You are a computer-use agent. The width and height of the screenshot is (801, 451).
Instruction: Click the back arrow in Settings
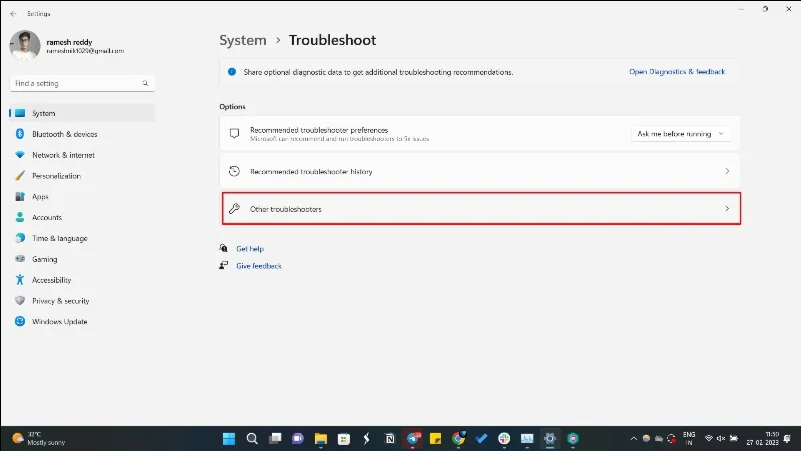coord(12,13)
